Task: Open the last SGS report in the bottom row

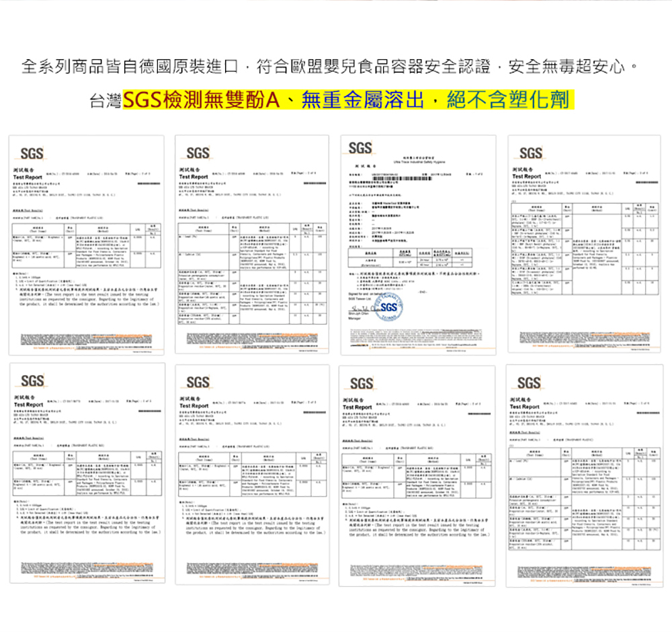Action: tap(585, 476)
